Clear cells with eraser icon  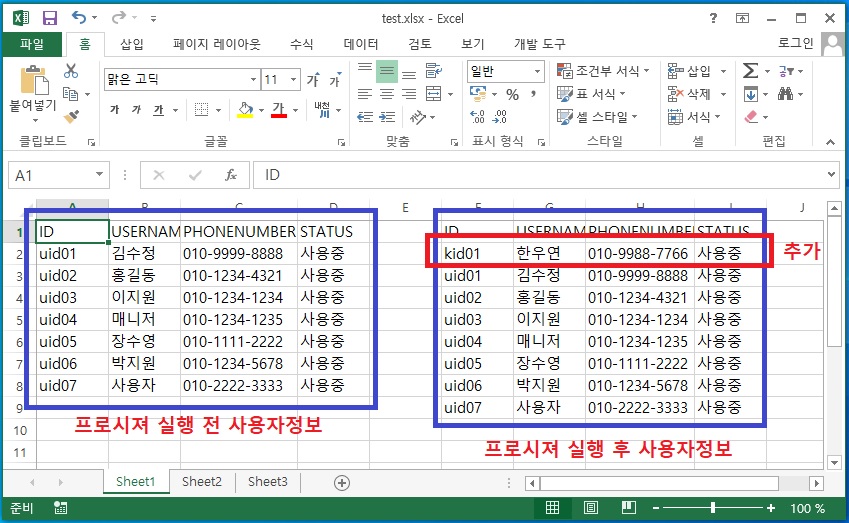point(751,117)
